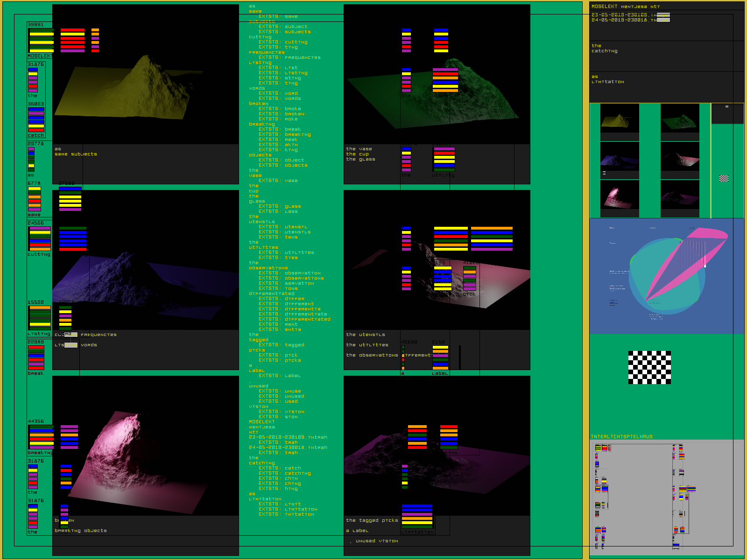Screen dimensions: 747x560
Task: Select the 'the catching' panel text
Action: [x=604, y=49]
